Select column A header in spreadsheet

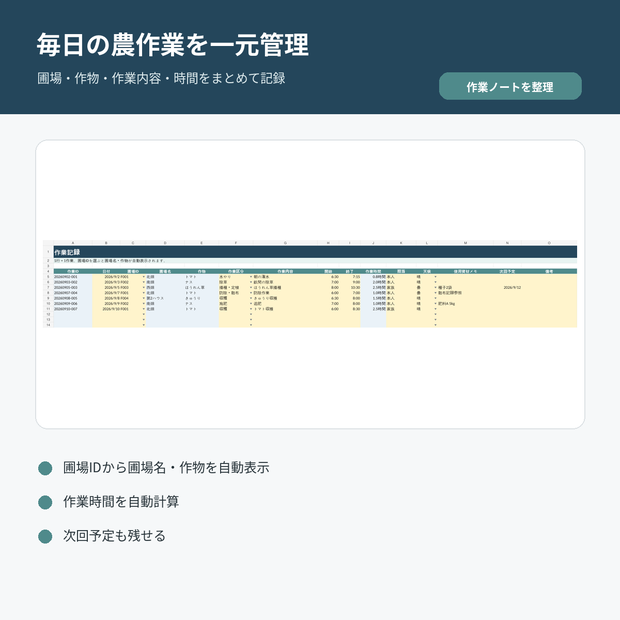click(73, 243)
